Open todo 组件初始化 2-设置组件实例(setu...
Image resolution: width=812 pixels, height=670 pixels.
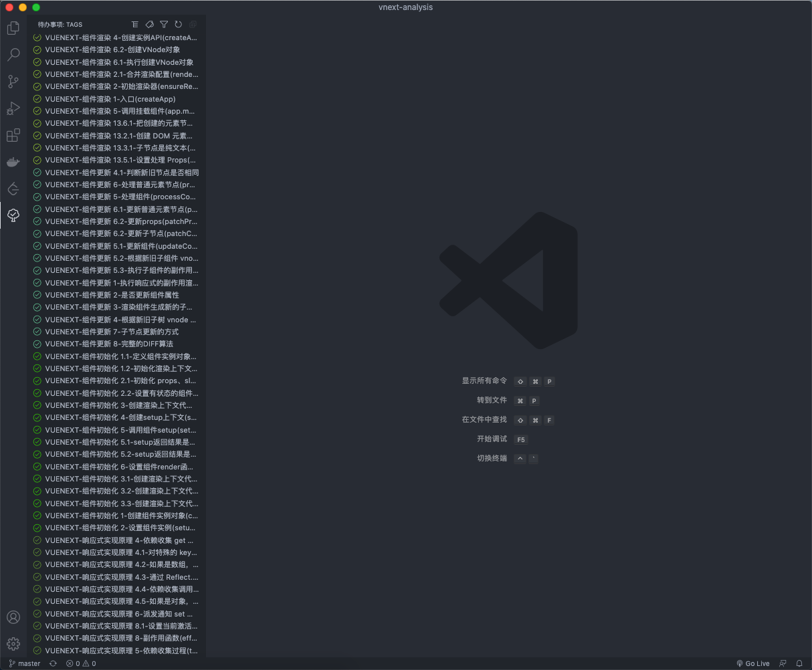116,528
